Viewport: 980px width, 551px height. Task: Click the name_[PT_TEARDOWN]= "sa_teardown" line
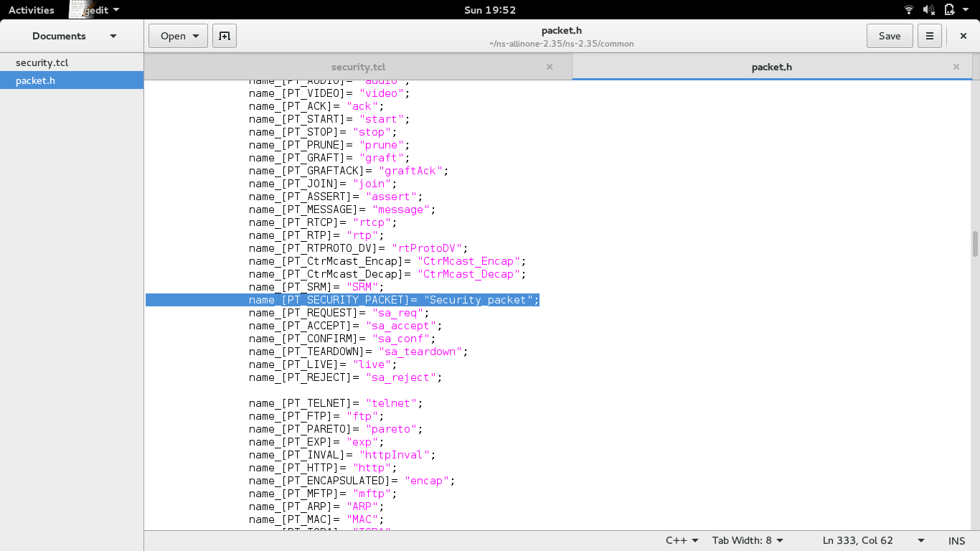[358, 352]
